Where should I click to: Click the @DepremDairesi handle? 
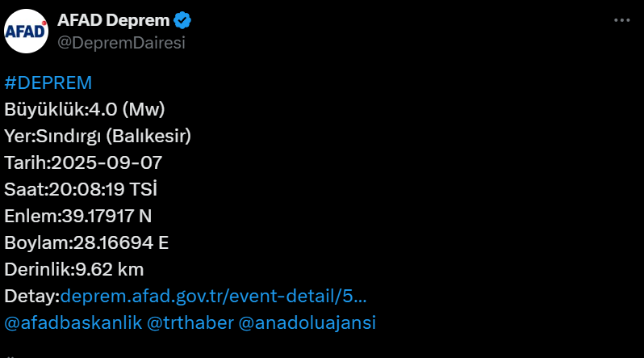120,43
